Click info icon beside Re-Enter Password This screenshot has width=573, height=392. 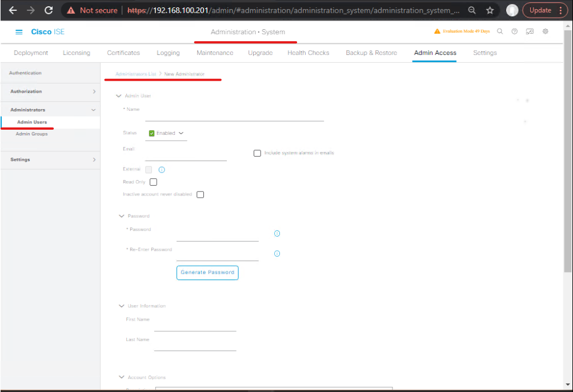[277, 253]
